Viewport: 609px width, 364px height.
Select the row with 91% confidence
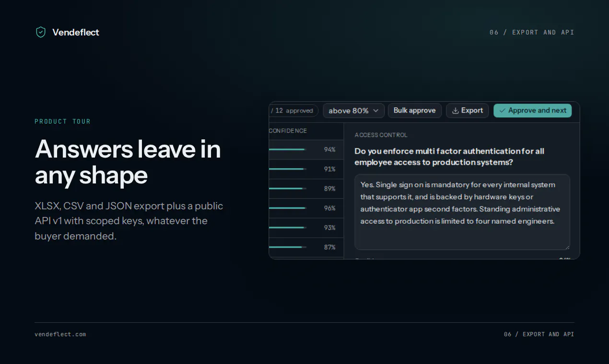click(x=306, y=170)
